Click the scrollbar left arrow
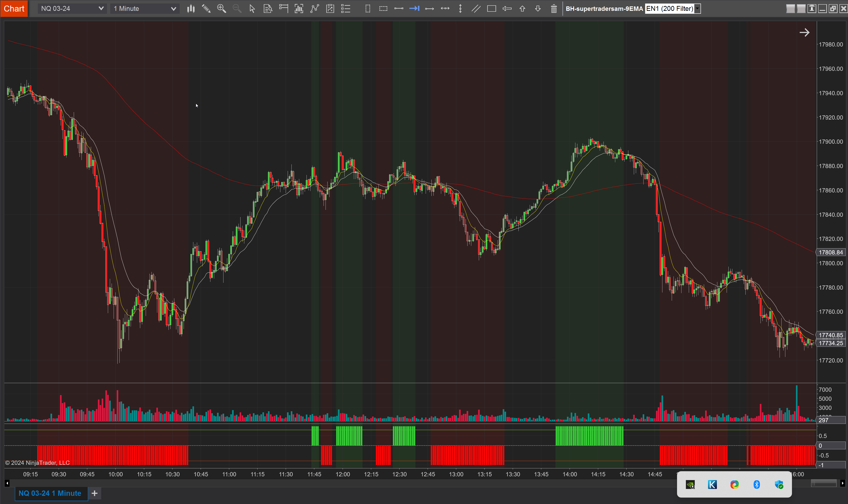The width and height of the screenshot is (848, 504). point(7,483)
